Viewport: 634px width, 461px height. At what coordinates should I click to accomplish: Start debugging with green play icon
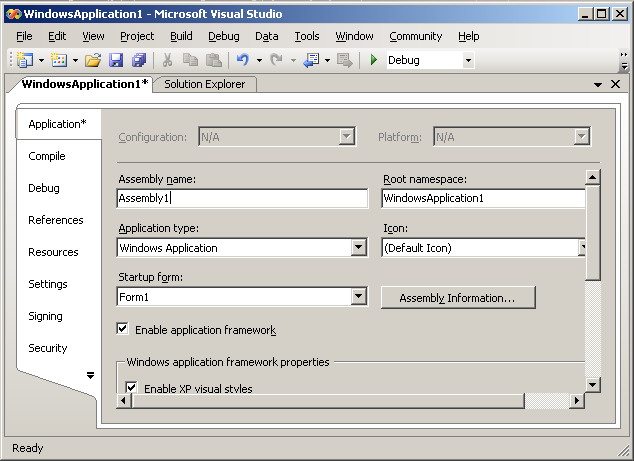tap(374, 60)
